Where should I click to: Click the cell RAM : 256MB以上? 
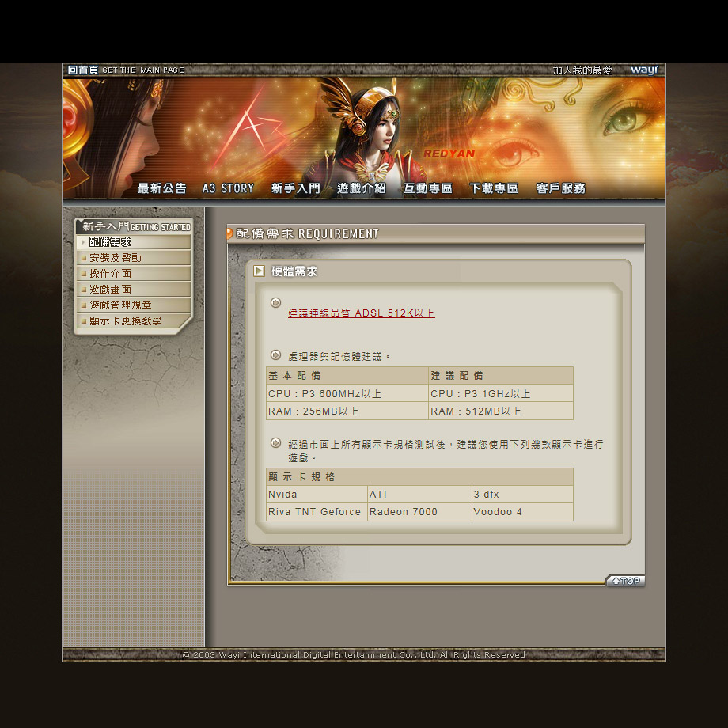tap(347, 411)
